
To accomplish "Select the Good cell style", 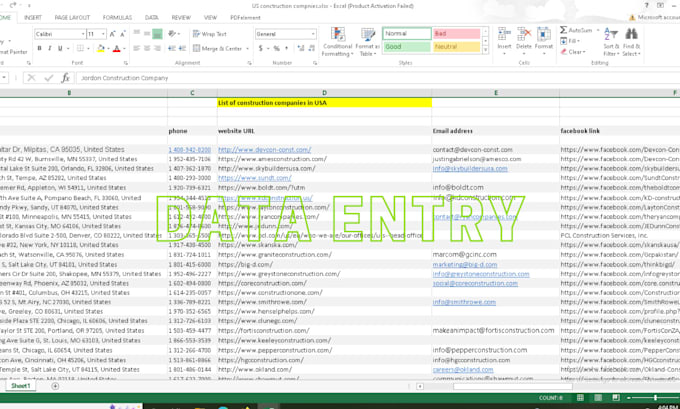I will point(407,46).
